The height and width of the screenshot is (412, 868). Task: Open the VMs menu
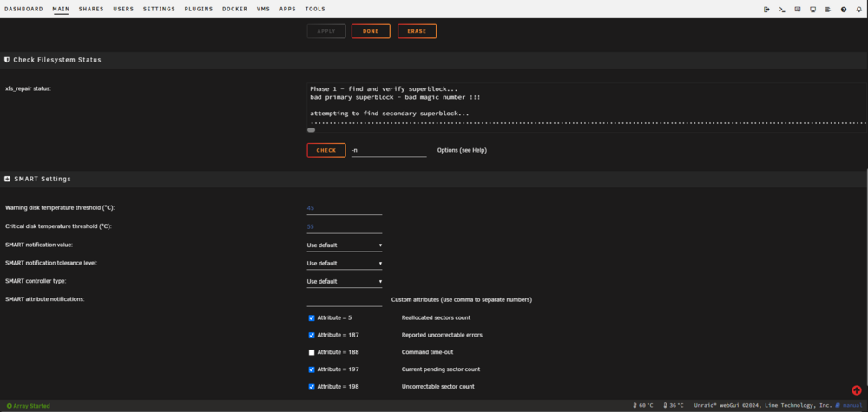click(x=264, y=9)
